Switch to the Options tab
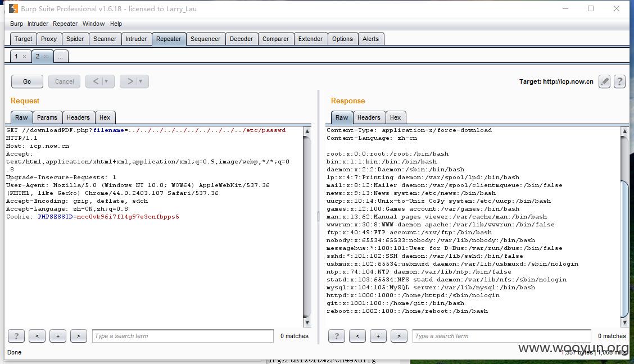This screenshot has width=634, height=364. [x=342, y=39]
